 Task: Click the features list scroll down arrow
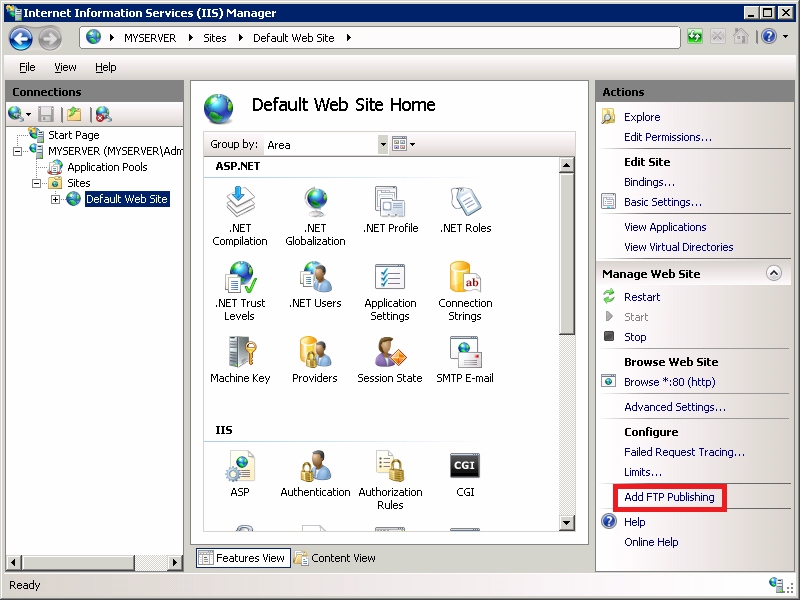point(567,522)
